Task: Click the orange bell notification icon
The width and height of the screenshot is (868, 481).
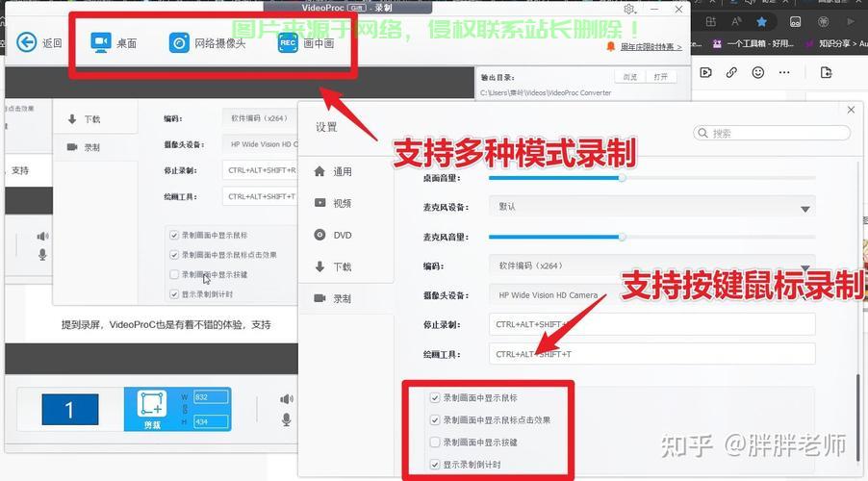Action: [x=611, y=46]
